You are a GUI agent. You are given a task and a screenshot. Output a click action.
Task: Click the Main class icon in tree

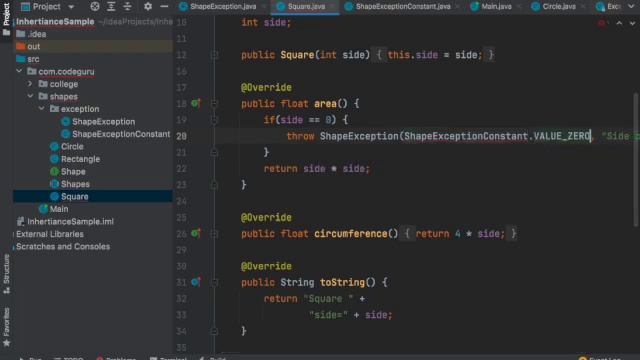click(43, 209)
